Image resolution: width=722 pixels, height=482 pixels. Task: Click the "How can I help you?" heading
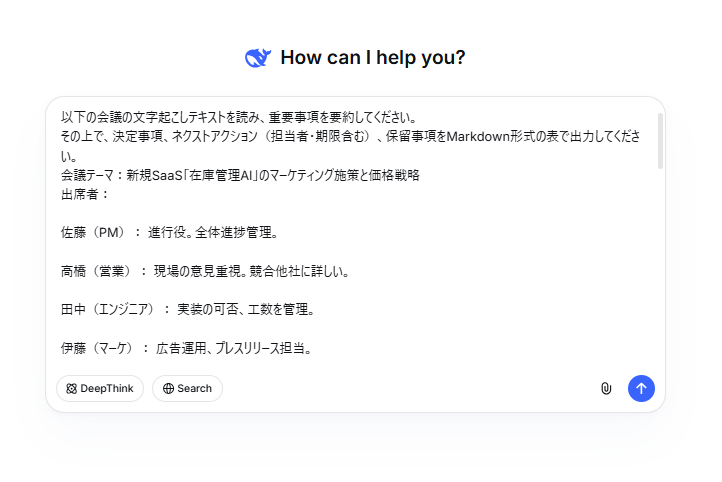point(373,58)
